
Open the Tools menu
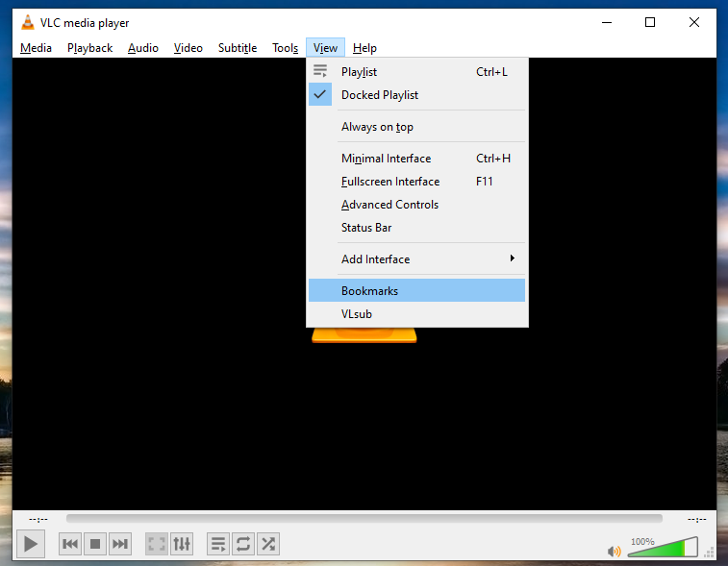tap(285, 48)
